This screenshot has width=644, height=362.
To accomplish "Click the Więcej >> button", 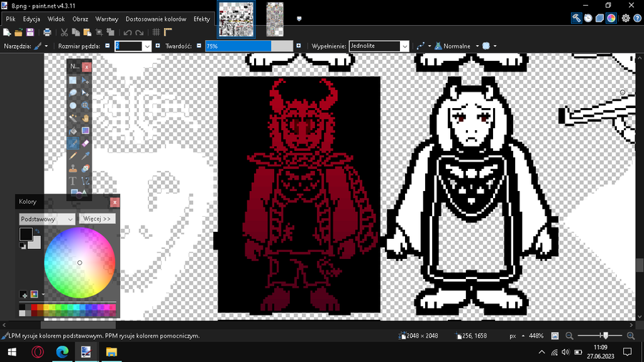I will (97, 219).
